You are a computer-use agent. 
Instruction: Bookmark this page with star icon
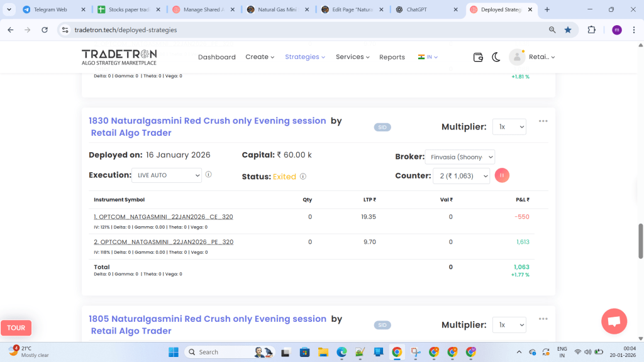tap(568, 30)
